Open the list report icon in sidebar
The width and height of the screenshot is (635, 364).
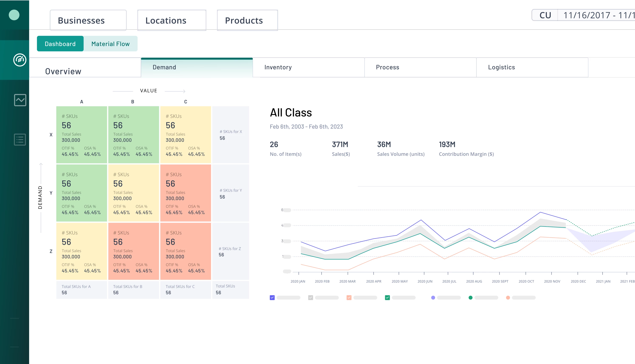click(20, 140)
